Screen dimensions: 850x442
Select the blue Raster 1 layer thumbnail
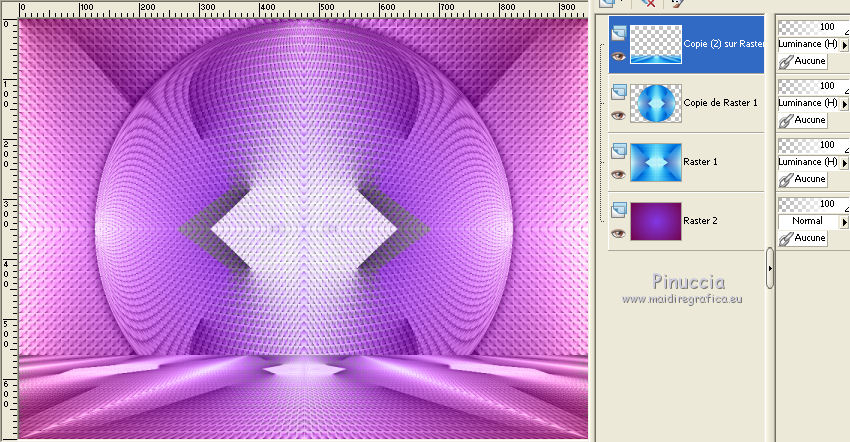656,162
